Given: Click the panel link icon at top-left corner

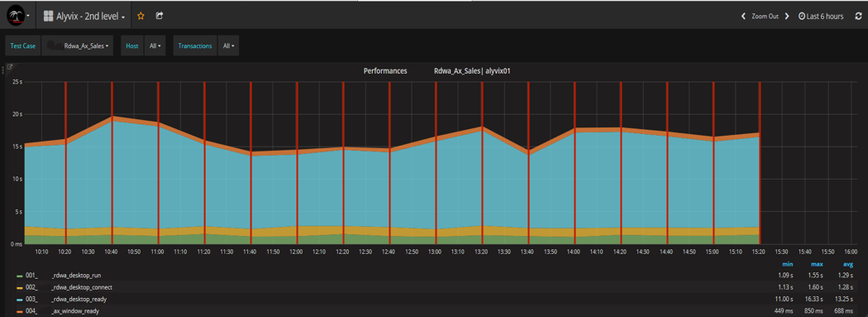Looking at the screenshot, I should (9, 66).
